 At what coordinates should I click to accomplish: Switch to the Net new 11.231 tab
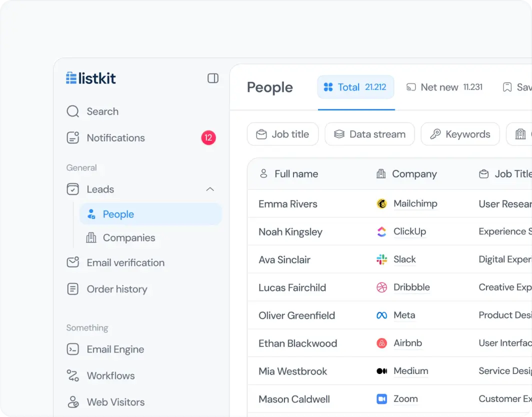[444, 87]
